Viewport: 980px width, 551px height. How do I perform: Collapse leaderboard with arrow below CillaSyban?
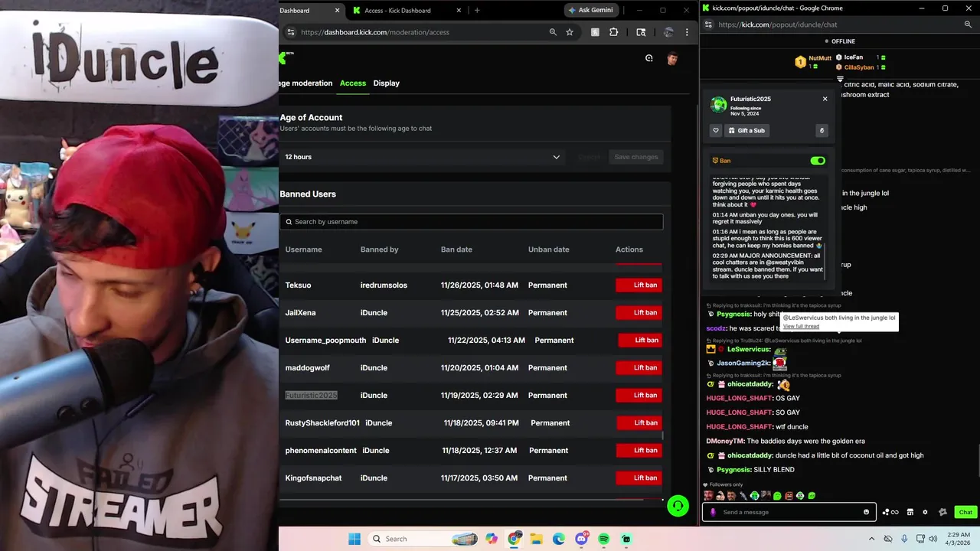click(x=840, y=79)
